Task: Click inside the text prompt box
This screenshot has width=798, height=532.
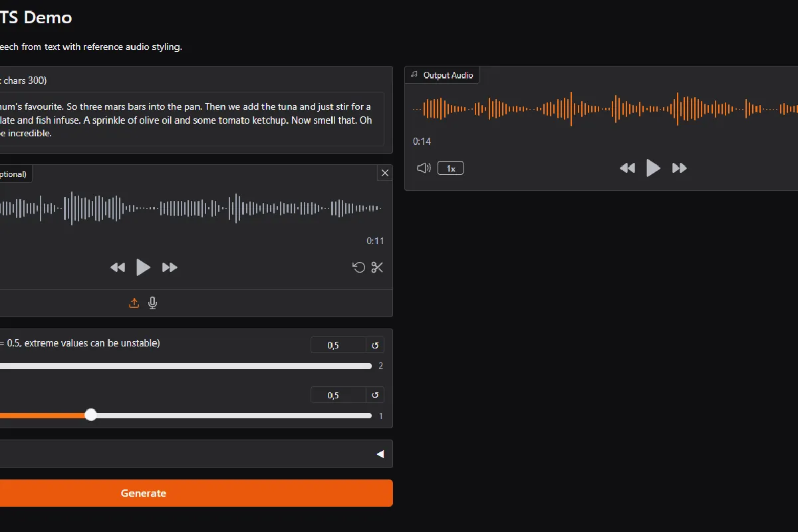Action: (x=192, y=120)
